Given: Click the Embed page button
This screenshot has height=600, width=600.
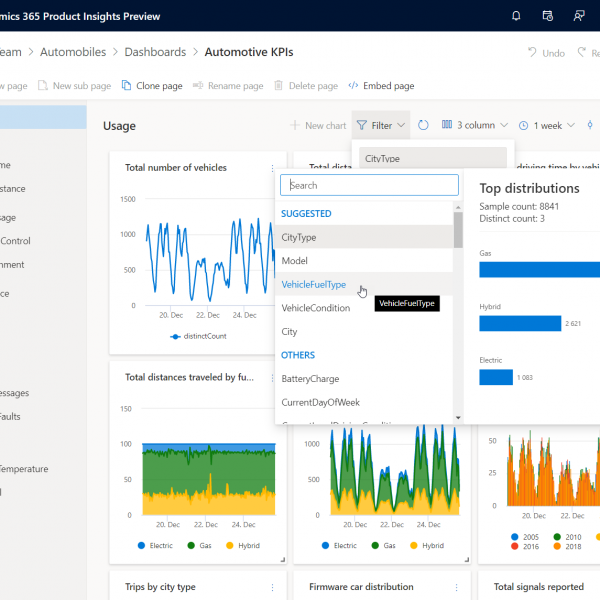Looking at the screenshot, I should pos(381,85).
